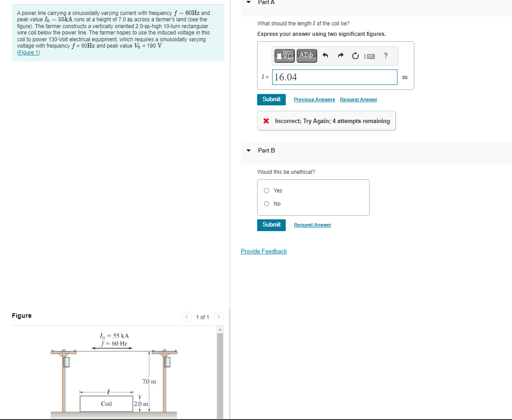Click the 'm' unit label
The image size is (512, 420).
pyautogui.click(x=405, y=77)
